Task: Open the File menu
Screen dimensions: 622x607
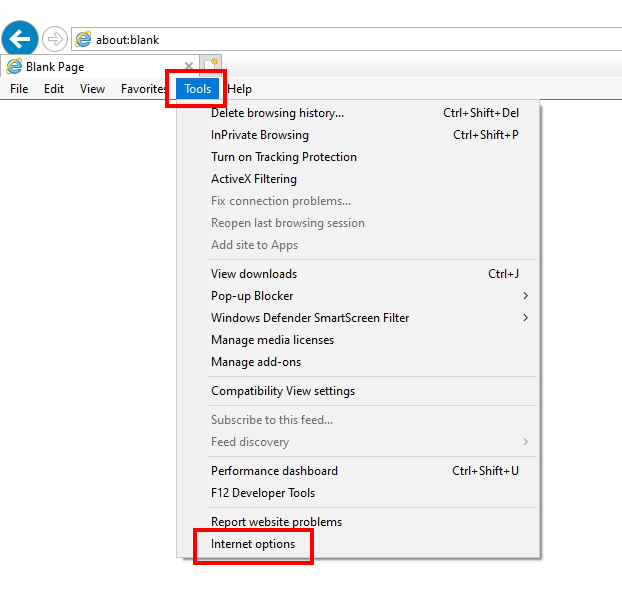Action: [x=19, y=89]
